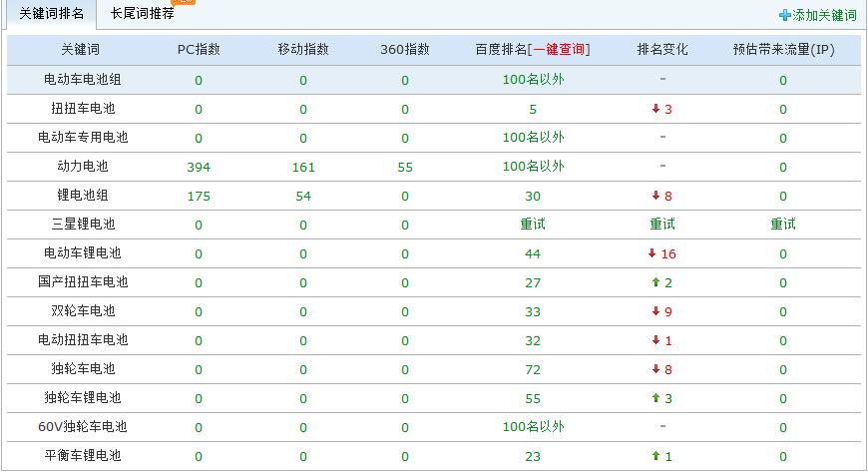Select the 动力电池 keyword row
Image resolution: width=868 pixels, height=472 pixels.
(x=83, y=167)
